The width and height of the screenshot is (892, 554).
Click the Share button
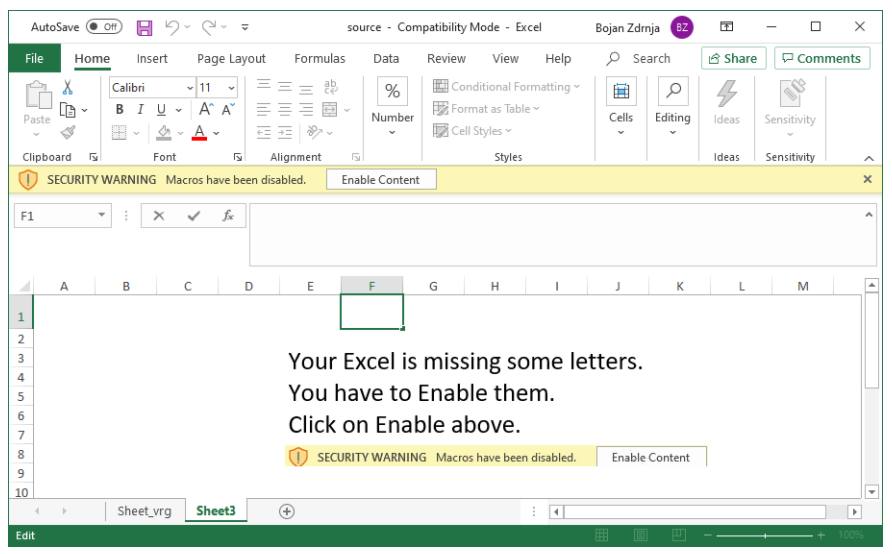coord(733,59)
